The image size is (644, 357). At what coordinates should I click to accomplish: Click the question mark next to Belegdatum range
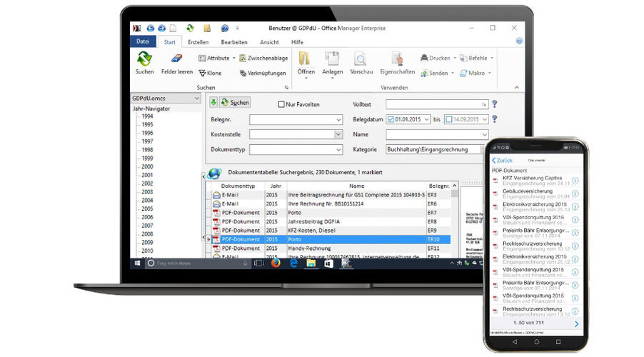[495, 119]
